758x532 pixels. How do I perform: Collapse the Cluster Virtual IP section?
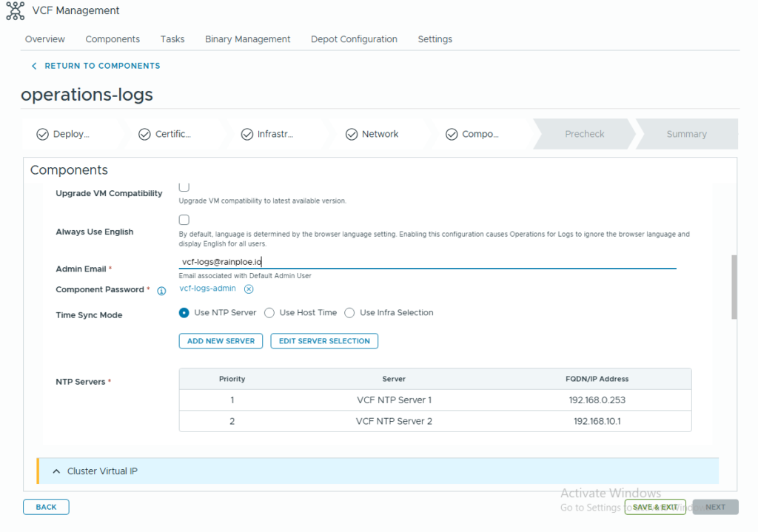tap(56, 471)
